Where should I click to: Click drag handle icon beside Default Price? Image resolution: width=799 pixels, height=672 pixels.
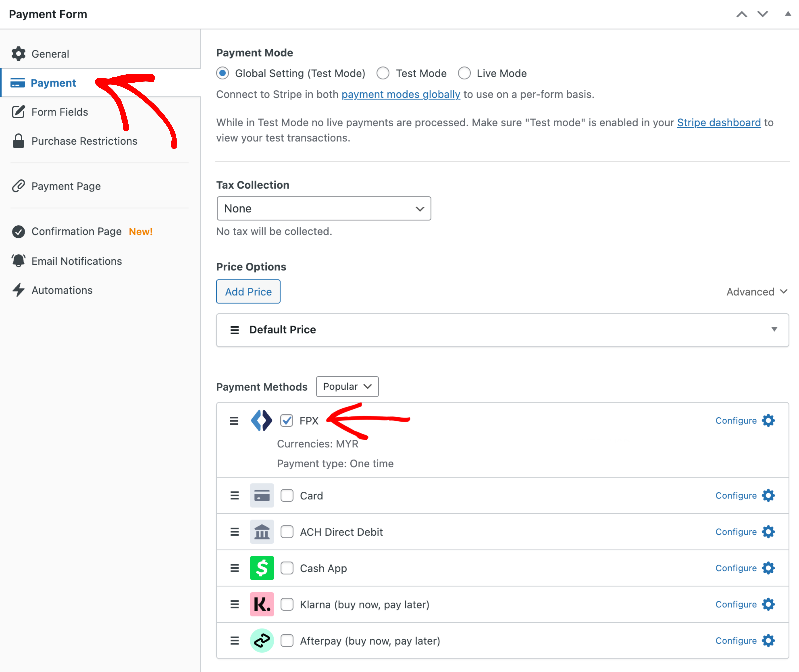tap(235, 330)
